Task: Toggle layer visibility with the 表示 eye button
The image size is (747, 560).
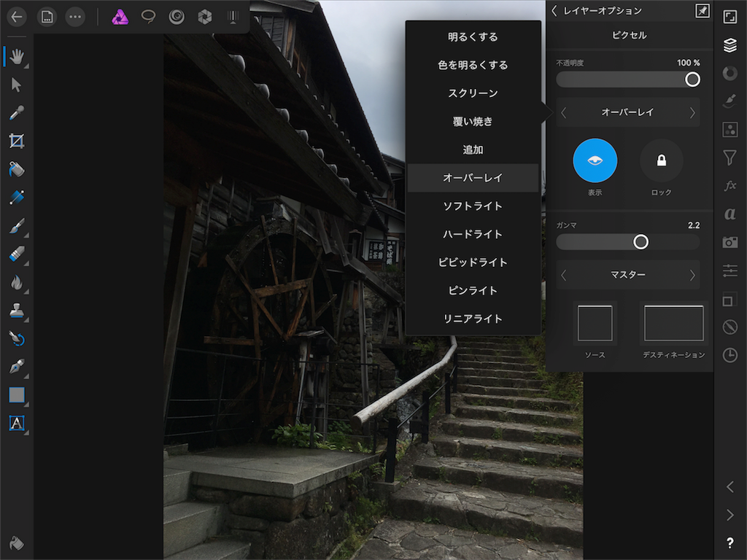Action: [x=595, y=160]
